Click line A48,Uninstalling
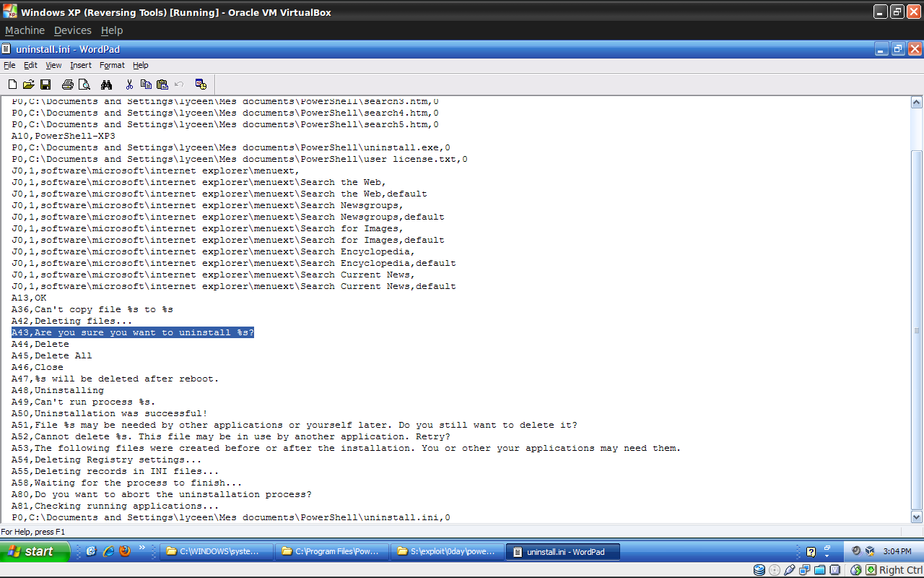 pyautogui.click(x=58, y=390)
